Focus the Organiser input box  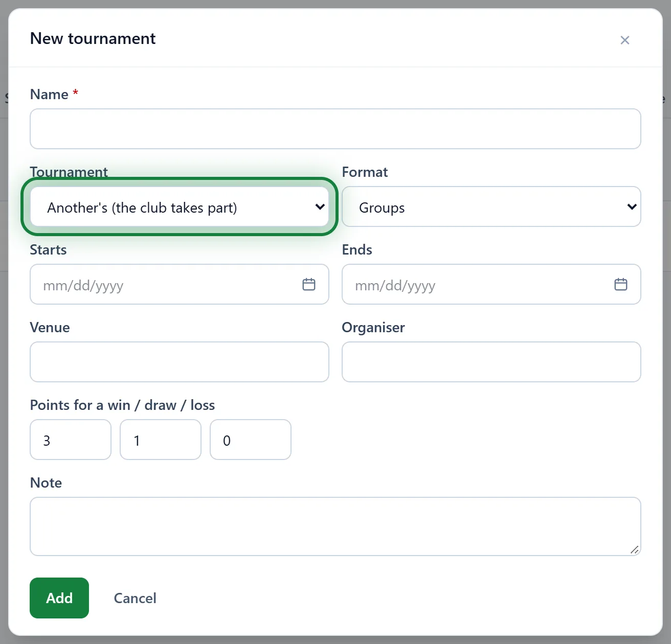point(491,362)
